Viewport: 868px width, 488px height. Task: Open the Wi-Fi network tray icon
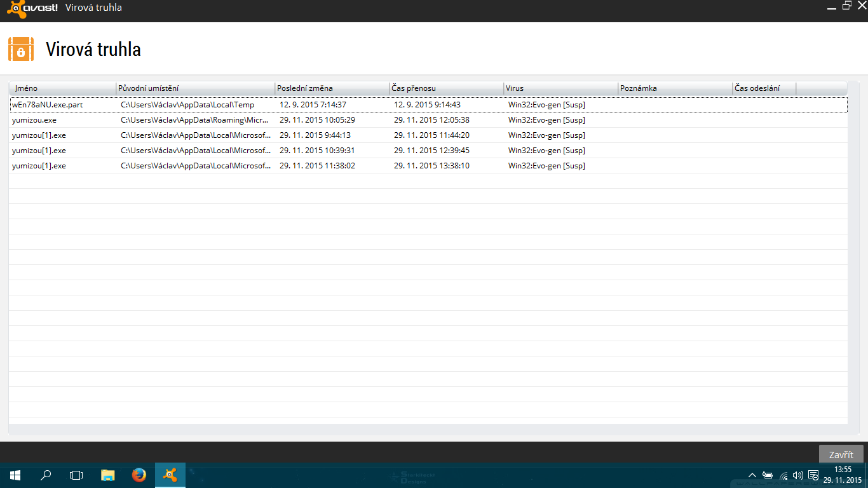pos(783,475)
